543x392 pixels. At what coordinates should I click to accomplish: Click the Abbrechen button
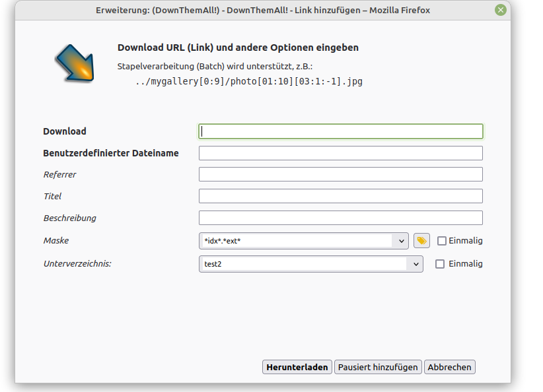coord(449,367)
